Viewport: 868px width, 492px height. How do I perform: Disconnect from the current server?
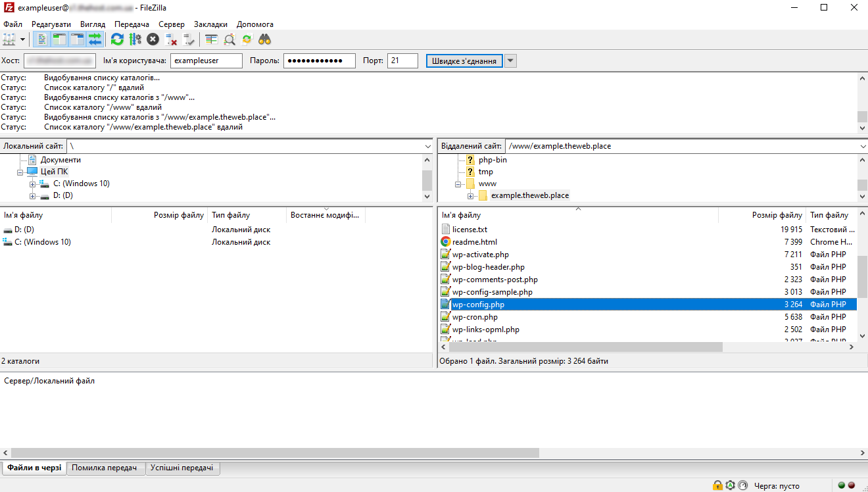tap(171, 39)
